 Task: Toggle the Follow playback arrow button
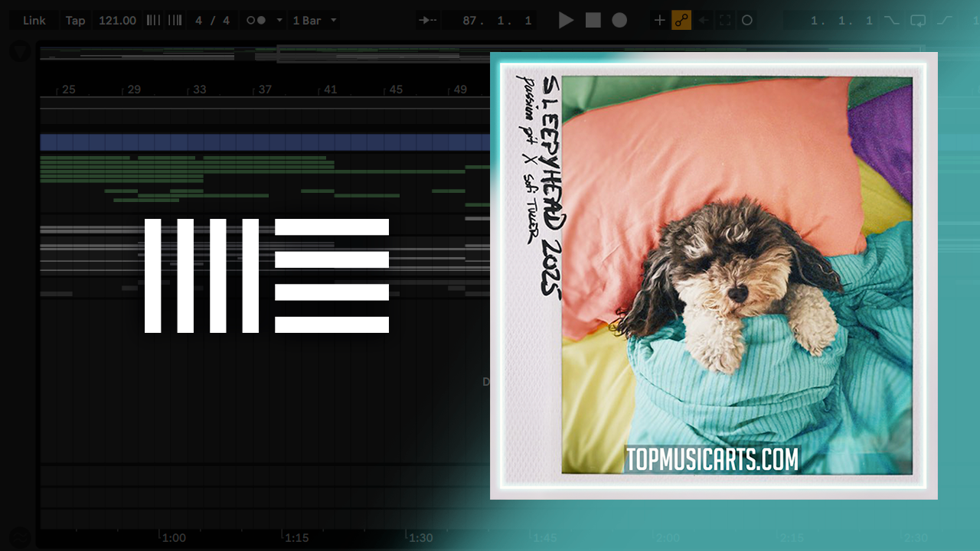(x=428, y=21)
